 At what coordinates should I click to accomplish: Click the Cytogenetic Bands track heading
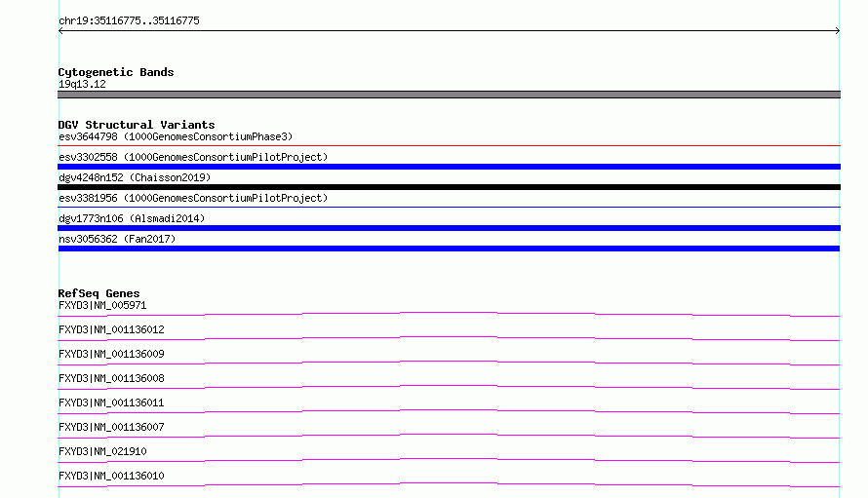[116, 72]
